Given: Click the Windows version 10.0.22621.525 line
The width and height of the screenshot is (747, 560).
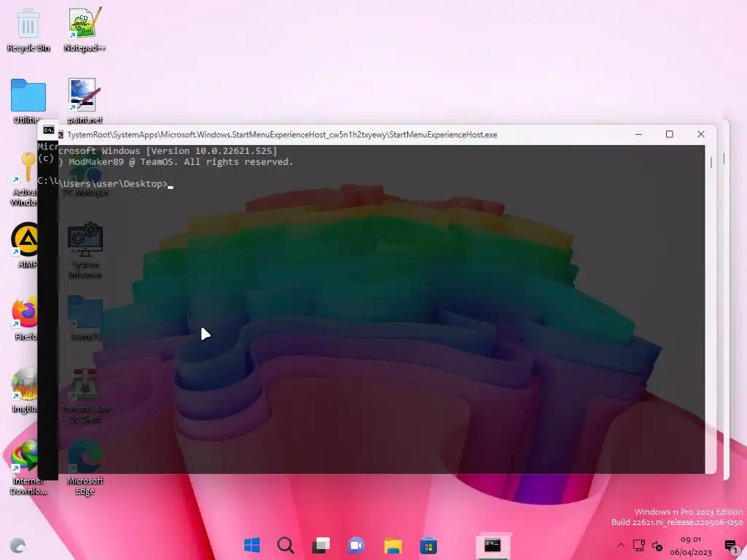Looking at the screenshot, I should (x=167, y=151).
